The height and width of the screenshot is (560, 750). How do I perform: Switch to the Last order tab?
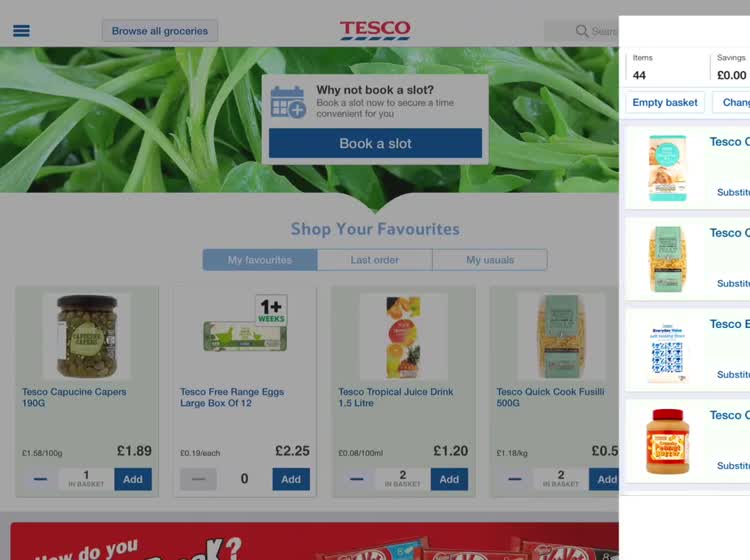click(x=375, y=260)
